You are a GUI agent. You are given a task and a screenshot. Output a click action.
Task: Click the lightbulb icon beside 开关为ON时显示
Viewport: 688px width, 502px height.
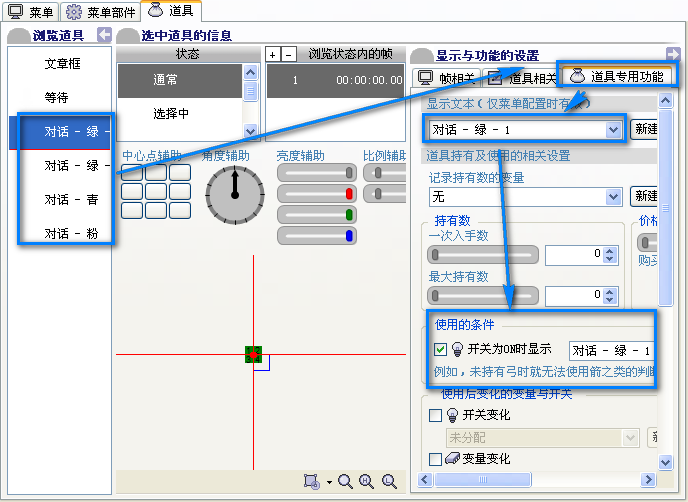point(457,349)
